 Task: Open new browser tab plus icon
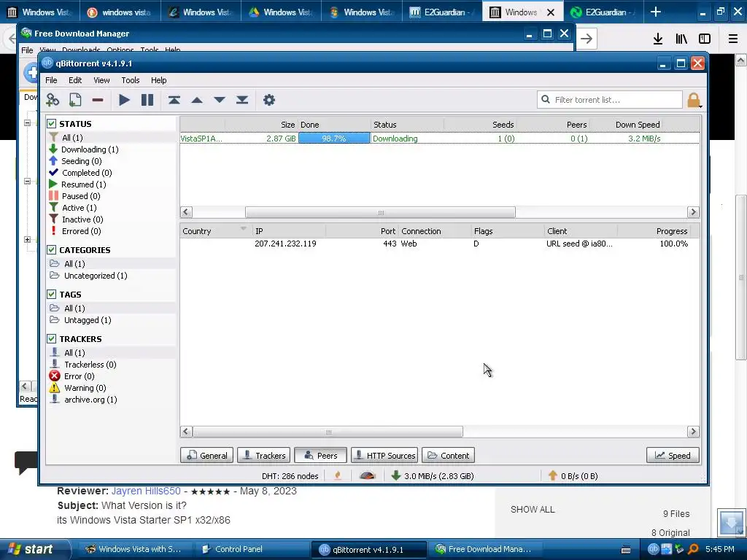pos(656,12)
